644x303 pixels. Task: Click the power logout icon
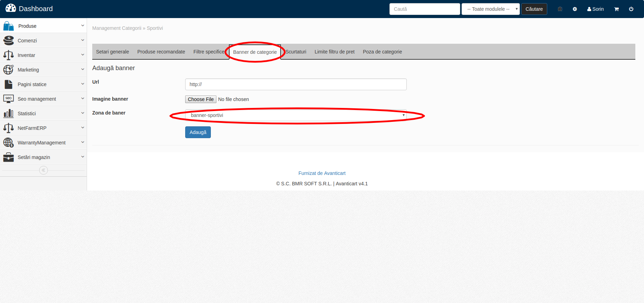tap(631, 9)
